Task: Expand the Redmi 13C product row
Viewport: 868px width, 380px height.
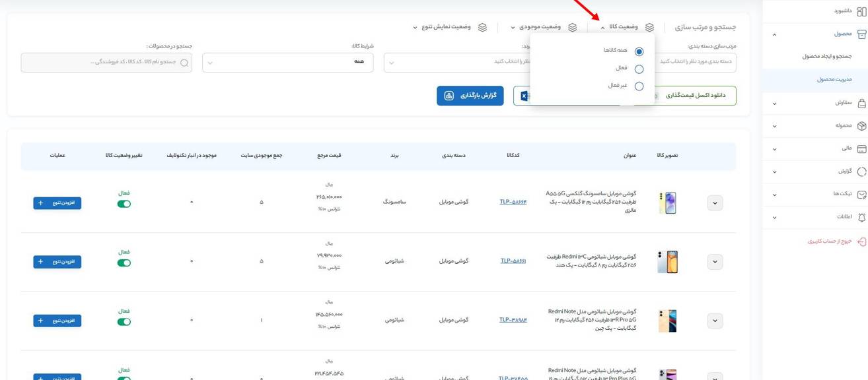Action: 715,262
